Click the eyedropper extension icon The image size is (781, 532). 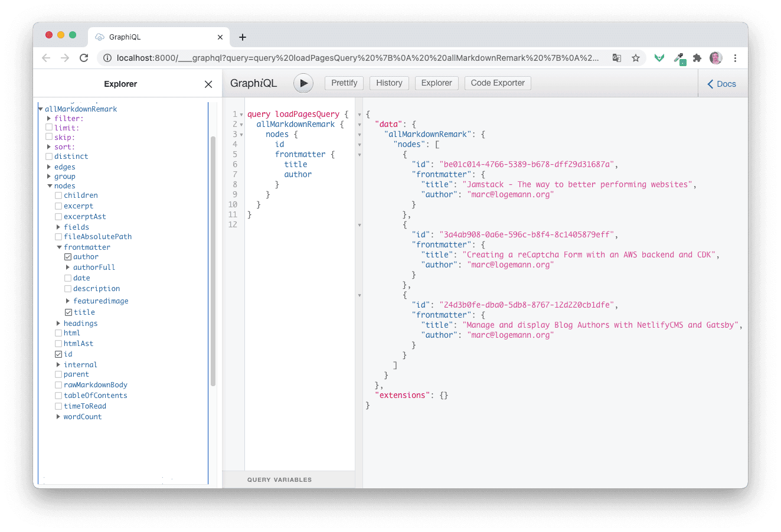pos(679,58)
